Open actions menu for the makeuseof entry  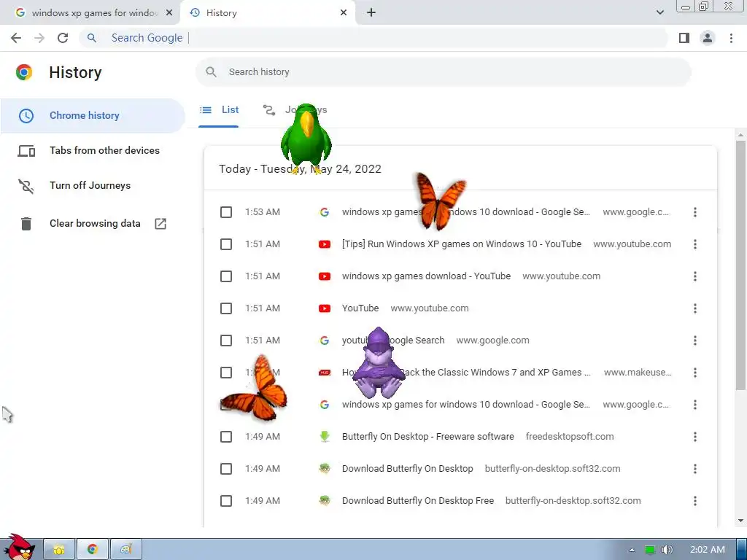pos(695,373)
